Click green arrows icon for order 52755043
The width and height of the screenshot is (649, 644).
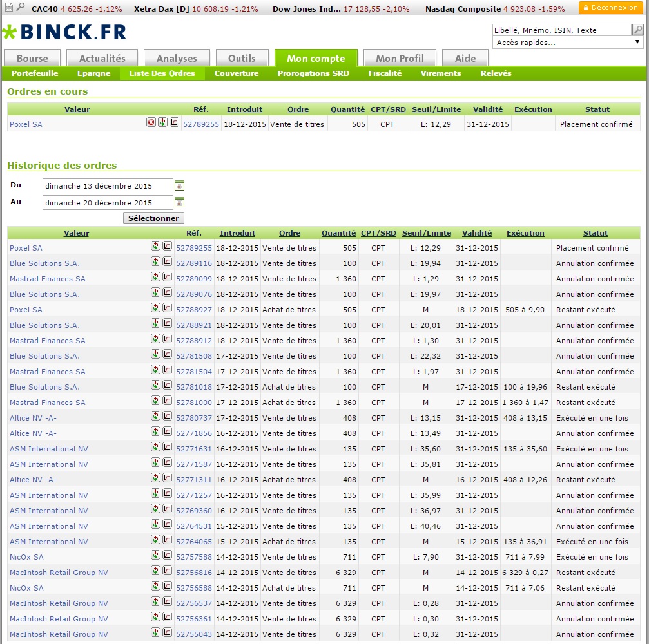[155, 632]
